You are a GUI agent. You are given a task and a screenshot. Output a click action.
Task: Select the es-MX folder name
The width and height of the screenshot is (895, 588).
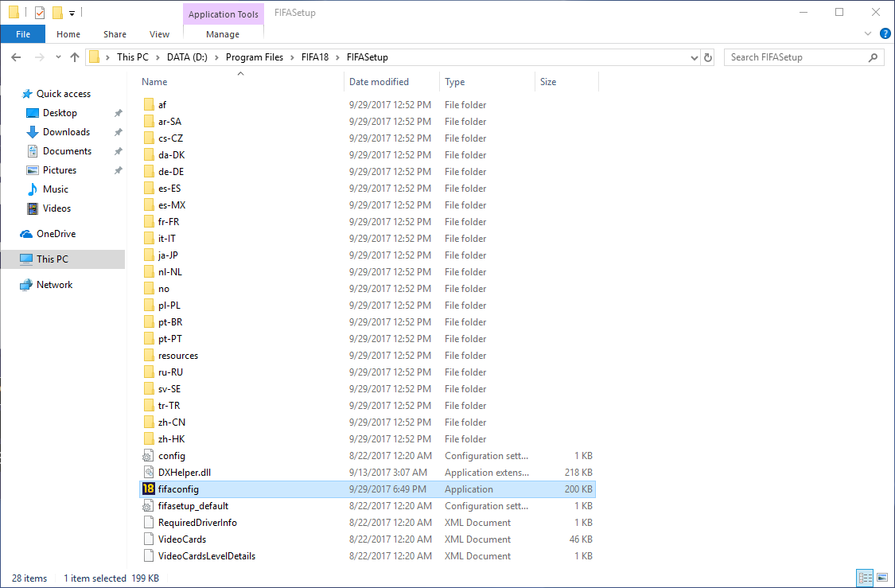point(172,205)
